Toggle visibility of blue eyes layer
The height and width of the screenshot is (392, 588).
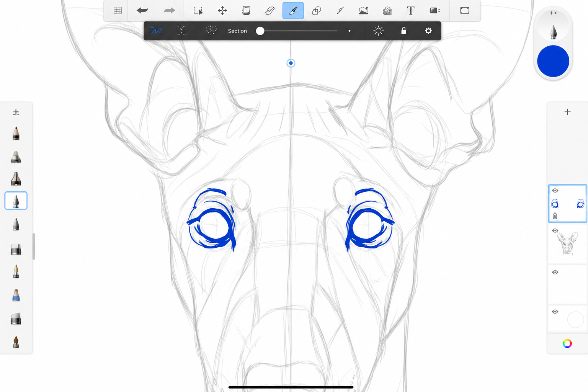(x=555, y=191)
